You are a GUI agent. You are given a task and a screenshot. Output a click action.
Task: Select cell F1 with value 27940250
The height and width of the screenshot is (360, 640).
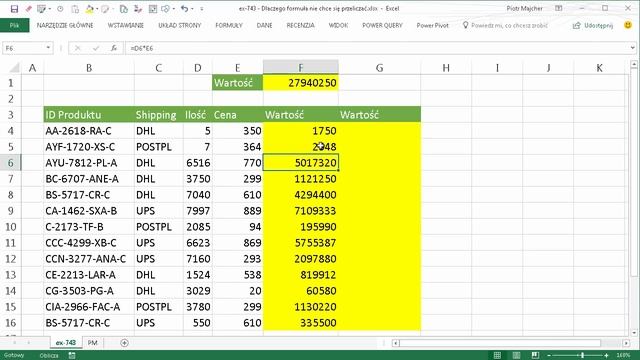pos(301,83)
